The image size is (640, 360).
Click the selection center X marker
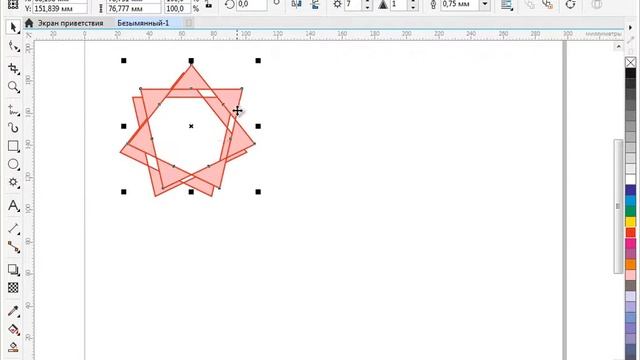pyautogui.click(x=191, y=126)
